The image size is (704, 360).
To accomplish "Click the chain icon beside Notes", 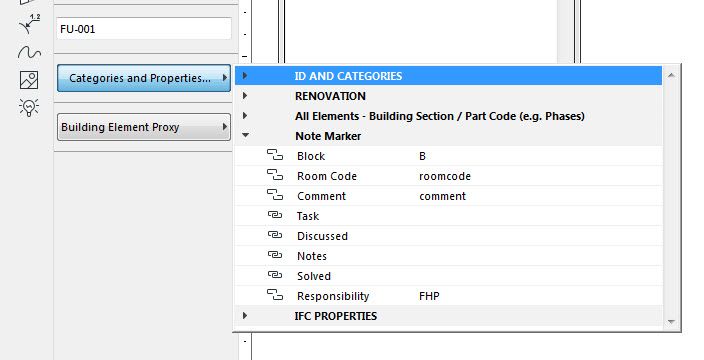I will [x=275, y=255].
